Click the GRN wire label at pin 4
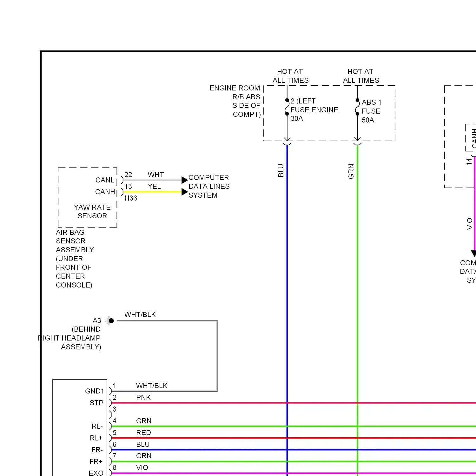Screen dimensions: 476x476 [144, 421]
